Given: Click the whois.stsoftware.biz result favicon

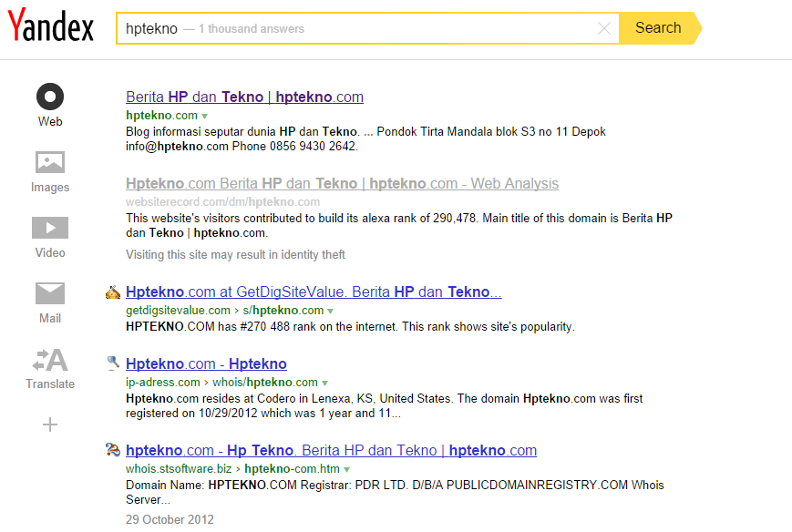Looking at the screenshot, I should click(x=113, y=449).
